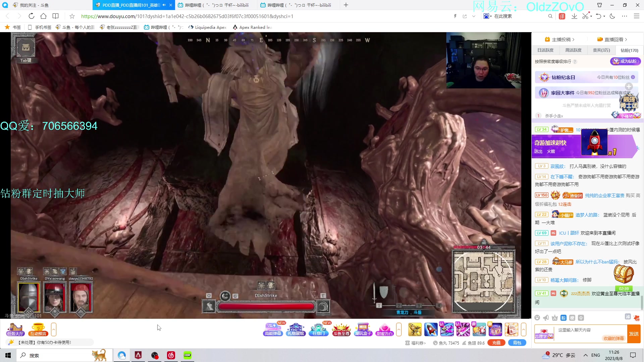Screen dimensions: 644x362
Task: Click the 收藏的弹幕 saved danmaku button
Action: (613, 338)
